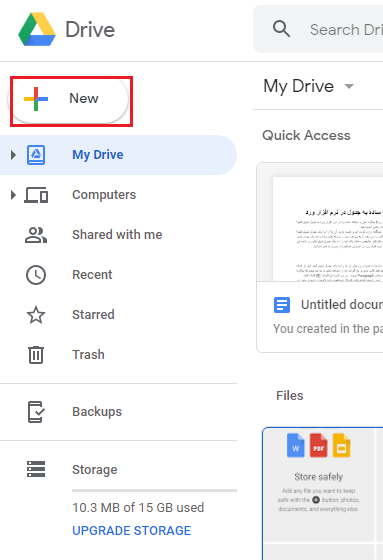Click the My Drive header title
The width and height of the screenshot is (383, 560).
pos(299,86)
